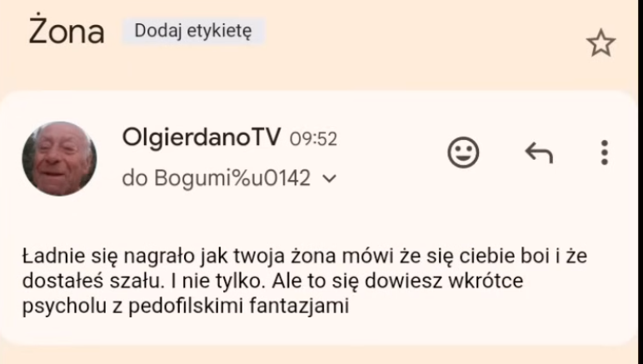
Task: Star the Żona email
Action: click(601, 42)
